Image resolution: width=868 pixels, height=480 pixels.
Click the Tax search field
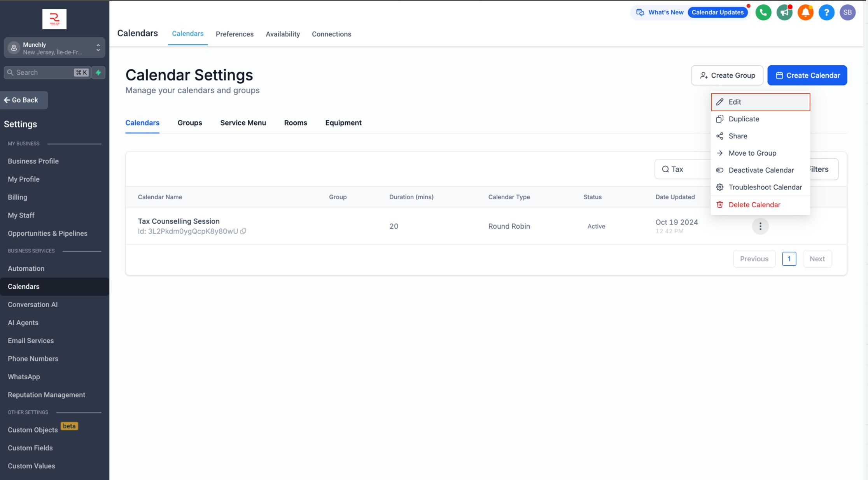(684, 169)
